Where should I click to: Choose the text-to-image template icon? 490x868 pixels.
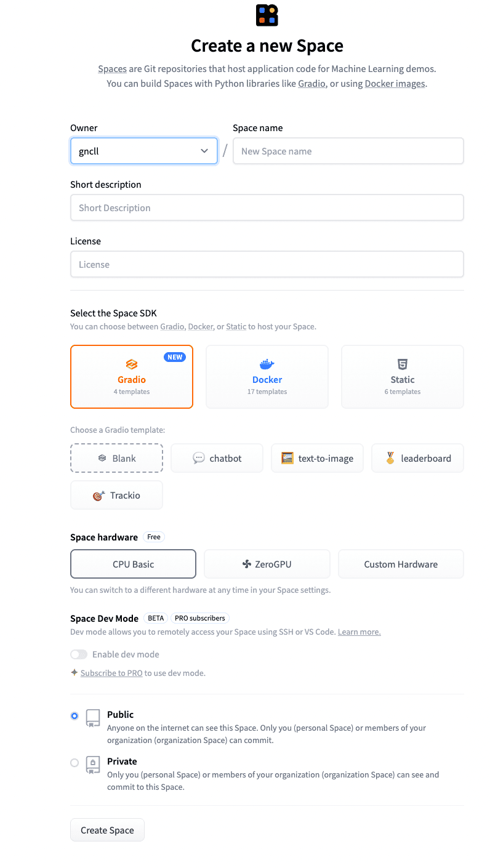pos(287,459)
